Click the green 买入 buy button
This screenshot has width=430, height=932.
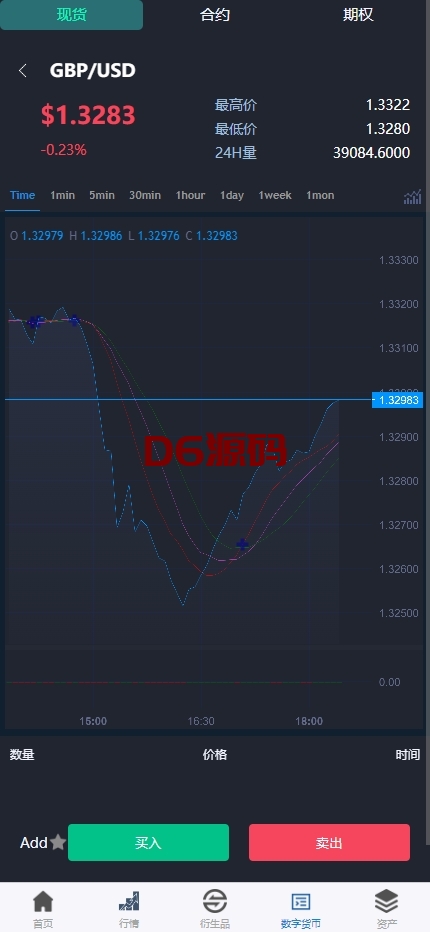[148, 842]
